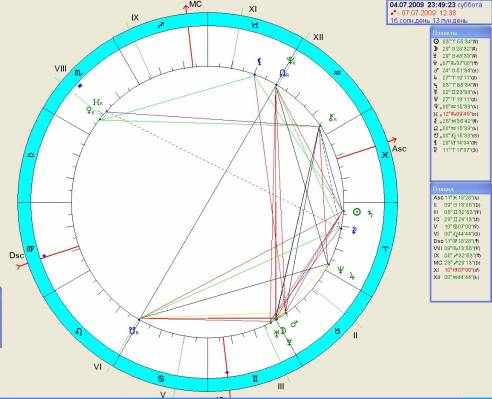Screen dimensions: 492x399
Task: Click the Leo sign on the zodiac ring
Action: (x=80, y=331)
